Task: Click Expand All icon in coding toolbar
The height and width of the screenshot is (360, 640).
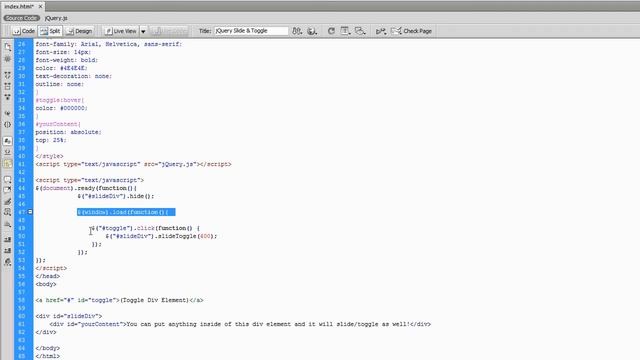Action: click(x=7, y=97)
